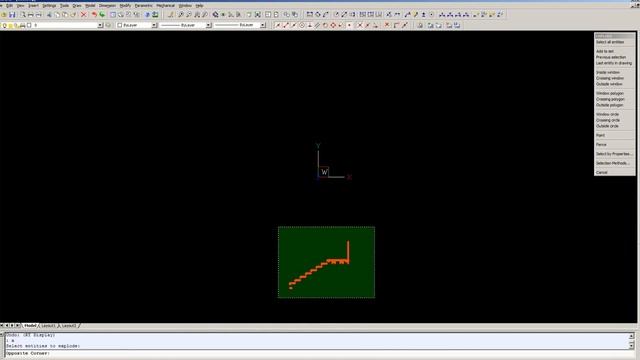Screen dimensions: 640x360
Task: Choose Window polygon selection mode
Action: coord(610,93)
